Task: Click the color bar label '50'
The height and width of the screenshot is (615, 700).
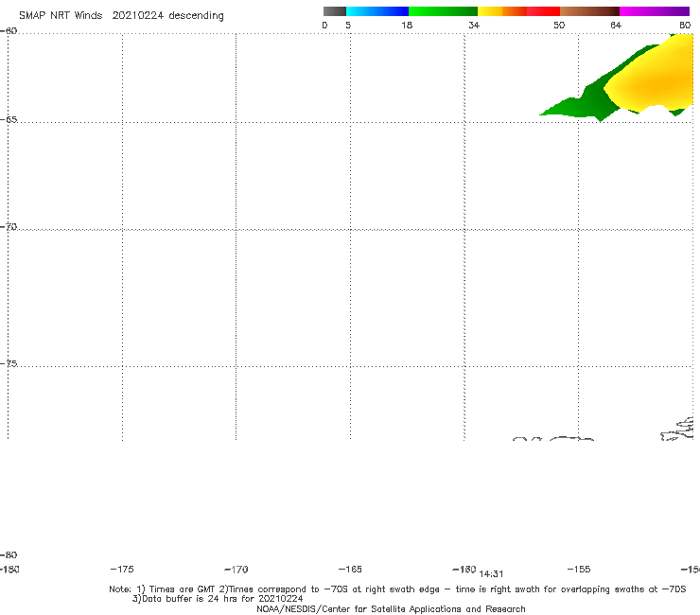Action: [x=559, y=26]
